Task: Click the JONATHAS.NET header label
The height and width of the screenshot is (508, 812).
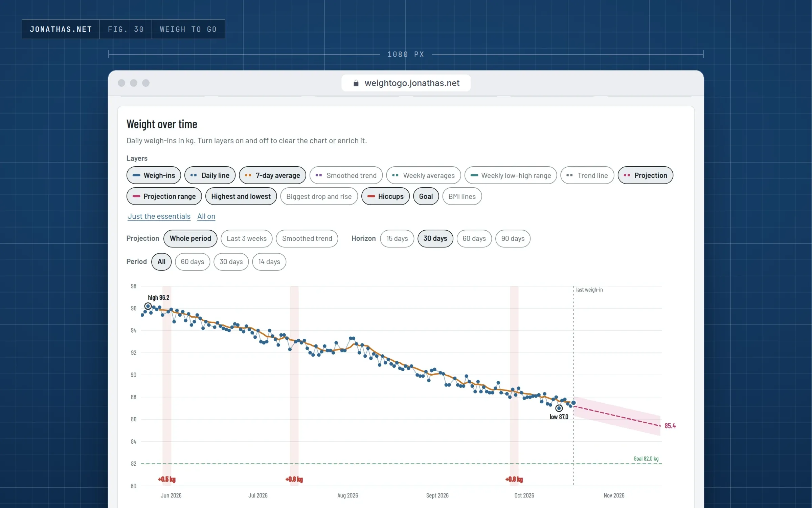Action: 61,29
